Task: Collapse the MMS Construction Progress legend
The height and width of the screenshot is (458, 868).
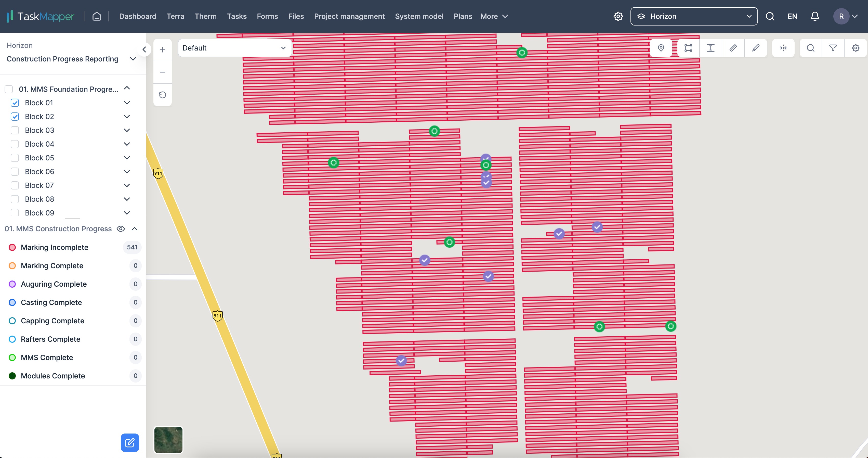Action: pos(135,229)
